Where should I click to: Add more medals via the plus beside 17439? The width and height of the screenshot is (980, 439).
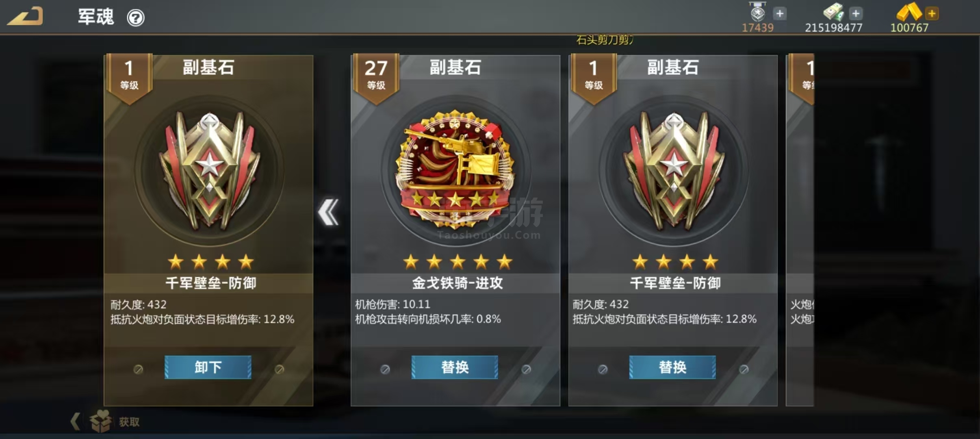coord(780,13)
